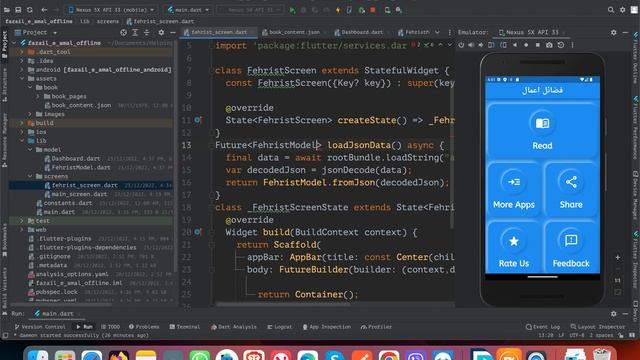Open App Inspection tool window

pyautogui.click(x=327, y=327)
